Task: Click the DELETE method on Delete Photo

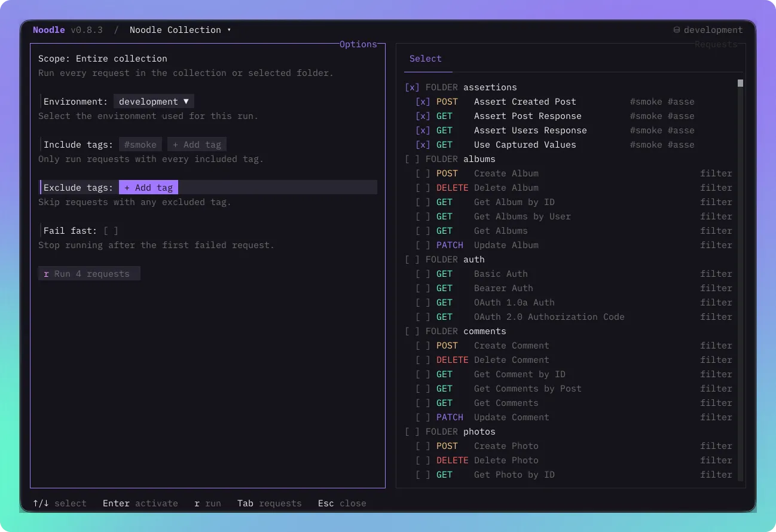Action: 452,460
